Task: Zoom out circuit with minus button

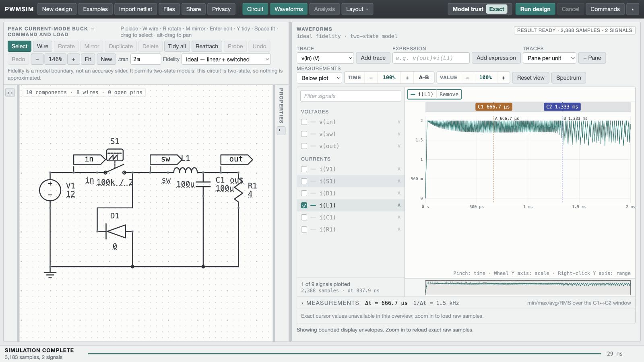Action: pyautogui.click(x=37, y=59)
